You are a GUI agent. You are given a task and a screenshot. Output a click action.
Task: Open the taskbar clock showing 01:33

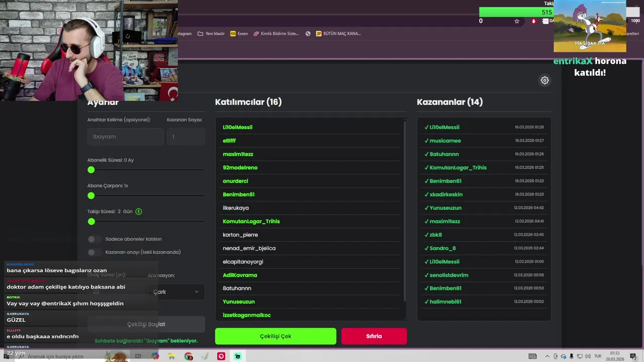pyautogui.click(x=615, y=356)
